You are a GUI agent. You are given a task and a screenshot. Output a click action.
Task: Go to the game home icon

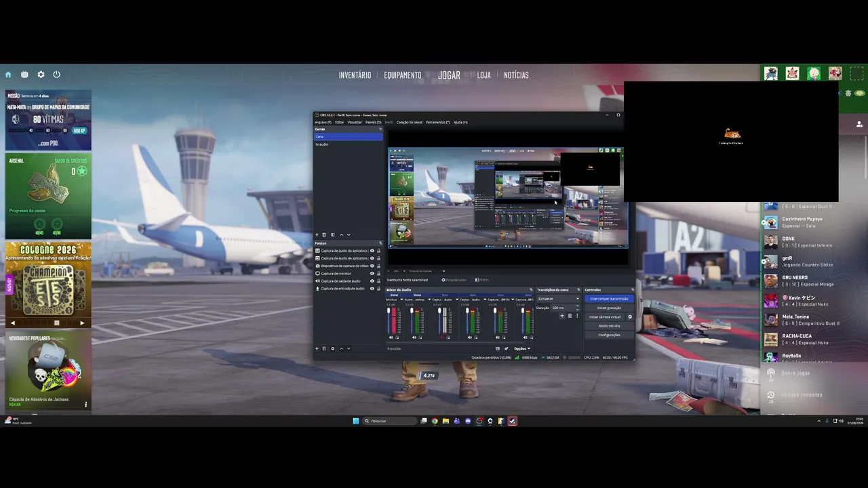(8, 75)
